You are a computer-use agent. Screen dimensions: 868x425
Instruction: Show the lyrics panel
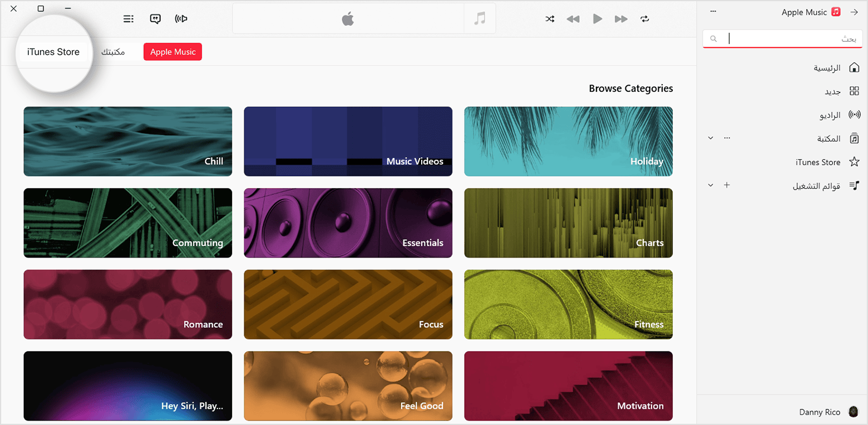point(155,18)
